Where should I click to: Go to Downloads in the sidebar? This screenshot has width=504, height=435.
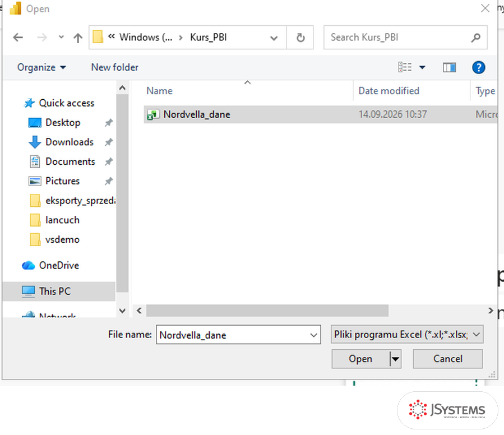pyautogui.click(x=70, y=142)
